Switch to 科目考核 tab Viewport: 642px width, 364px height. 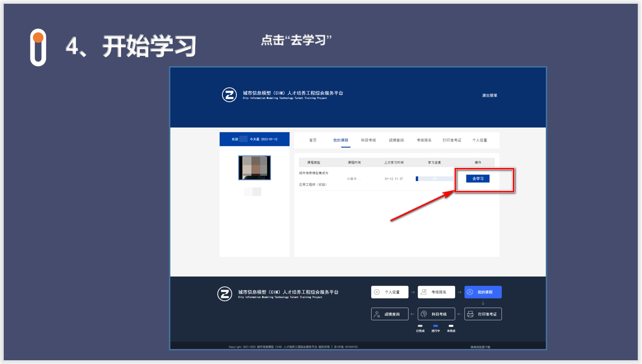pyautogui.click(x=368, y=140)
